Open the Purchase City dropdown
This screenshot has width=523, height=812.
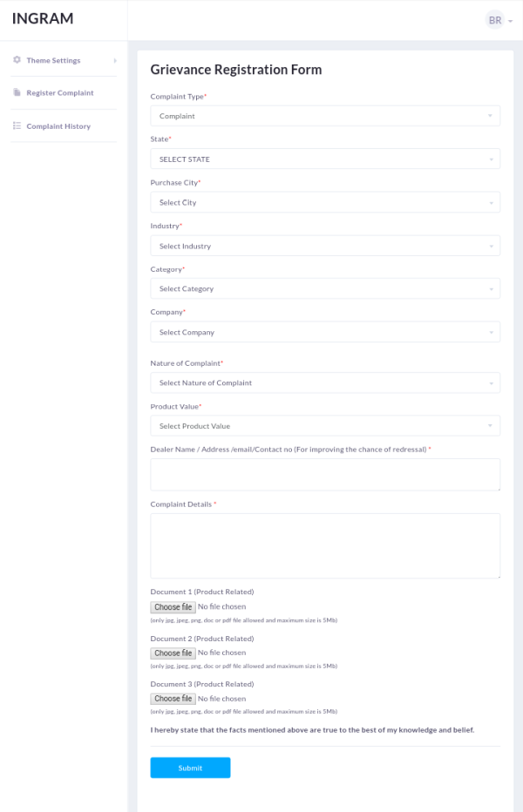coord(325,202)
